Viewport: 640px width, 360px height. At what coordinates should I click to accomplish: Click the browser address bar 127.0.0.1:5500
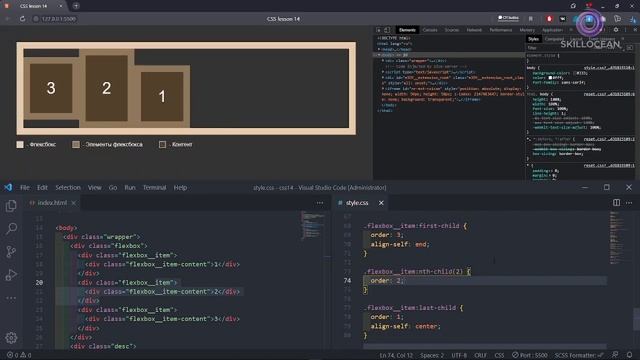tap(58, 19)
